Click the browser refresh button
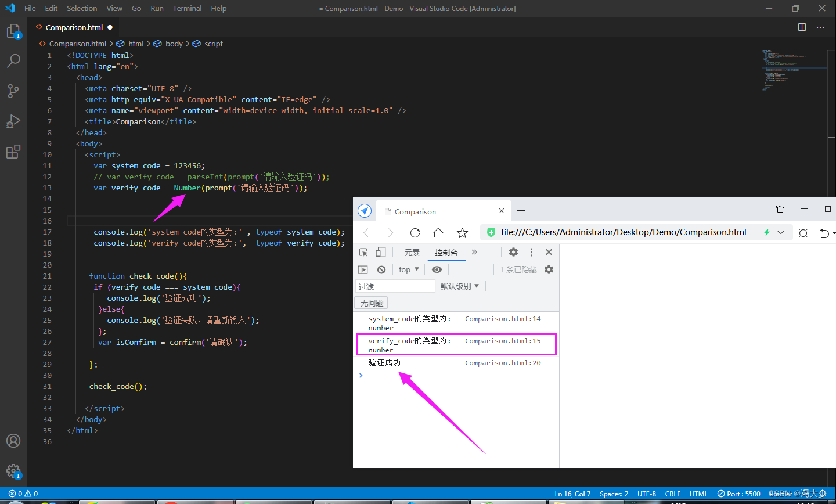 point(415,233)
